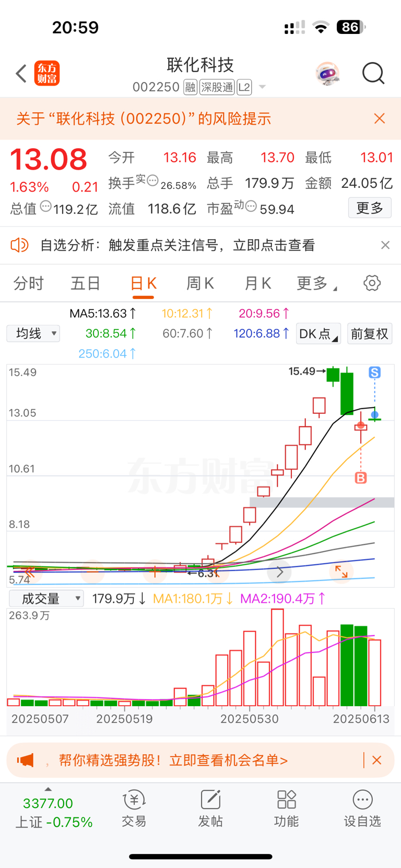
Task: Tap the info icon next to 换手
Action: (x=152, y=181)
